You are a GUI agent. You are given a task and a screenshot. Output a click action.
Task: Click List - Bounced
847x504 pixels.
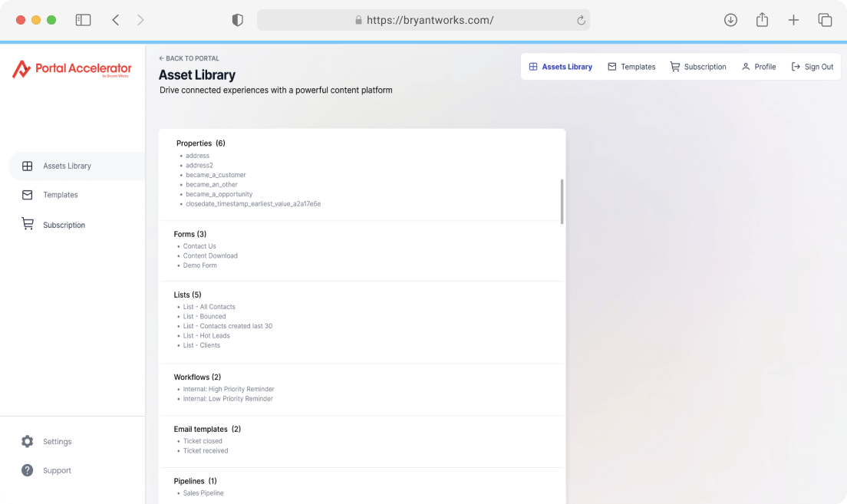[204, 317]
